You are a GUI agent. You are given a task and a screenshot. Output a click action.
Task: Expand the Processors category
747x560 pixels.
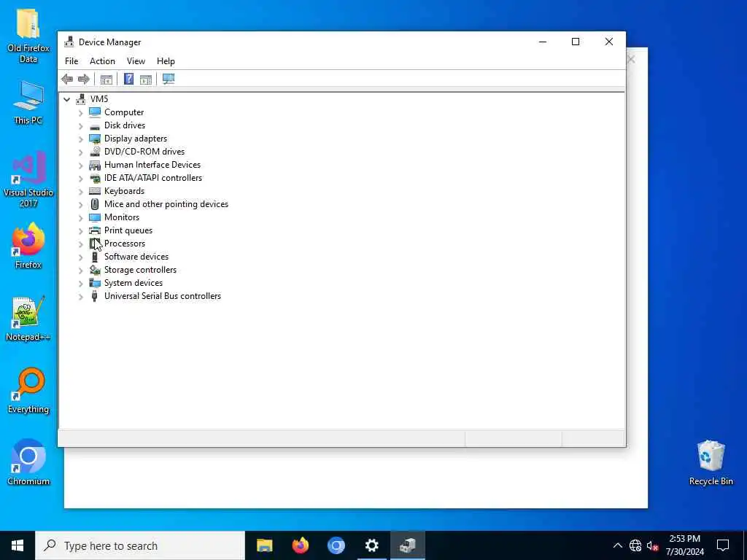click(80, 244)
